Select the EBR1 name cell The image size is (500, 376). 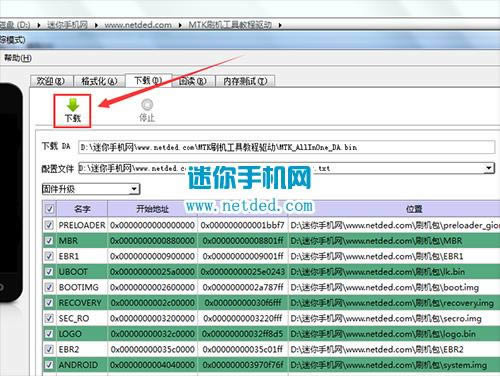tap(82, 256)
